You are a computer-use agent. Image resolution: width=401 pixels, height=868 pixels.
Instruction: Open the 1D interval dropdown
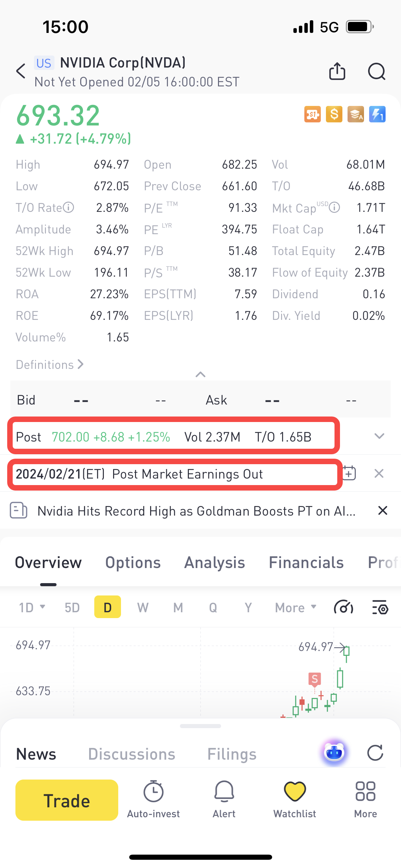click(32, 607)
